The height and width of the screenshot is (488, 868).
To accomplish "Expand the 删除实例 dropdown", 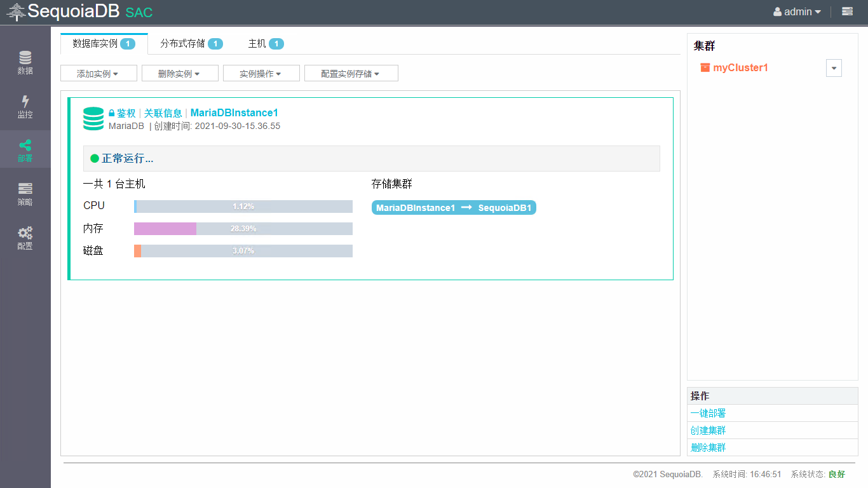I will click(x=179, y=74).
